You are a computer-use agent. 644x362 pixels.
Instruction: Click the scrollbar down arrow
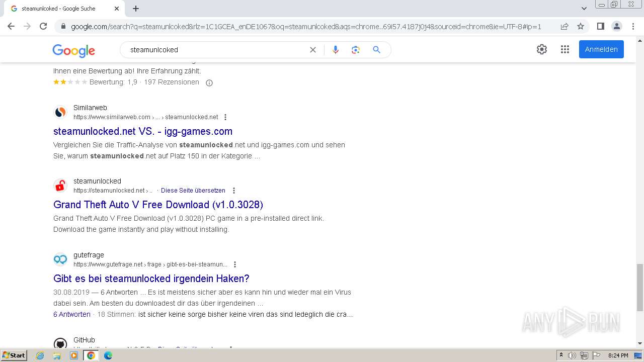tap(640, 344)
